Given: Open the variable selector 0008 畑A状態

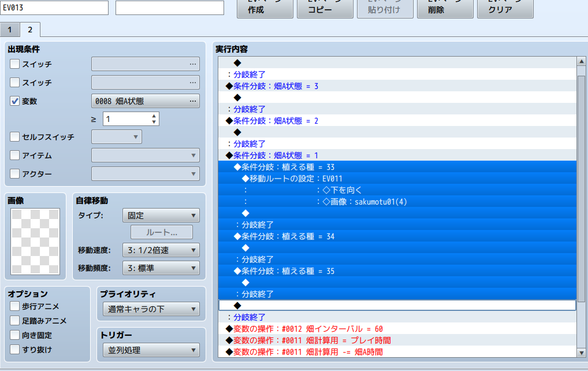Looking at the screenshot, I should 146,101.
